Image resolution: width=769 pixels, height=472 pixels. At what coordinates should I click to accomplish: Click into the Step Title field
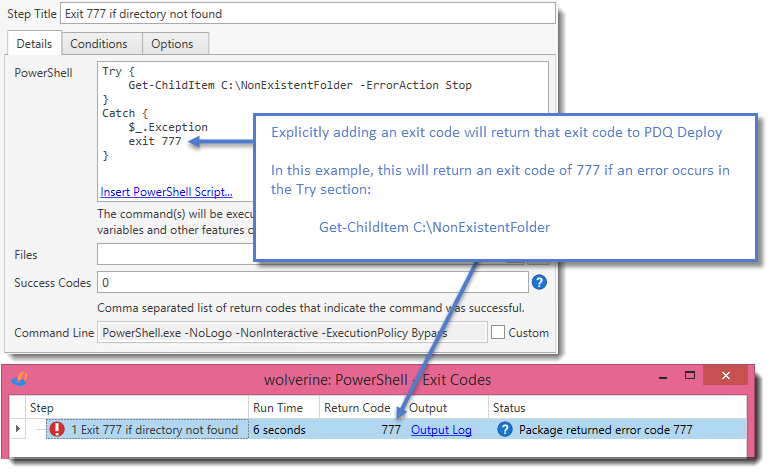(308, 14)
